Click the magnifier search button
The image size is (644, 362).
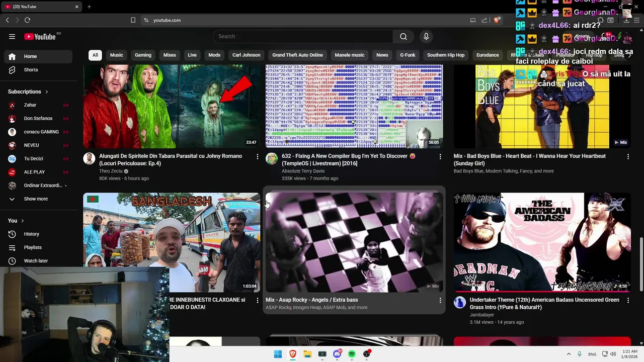point(404,36)
